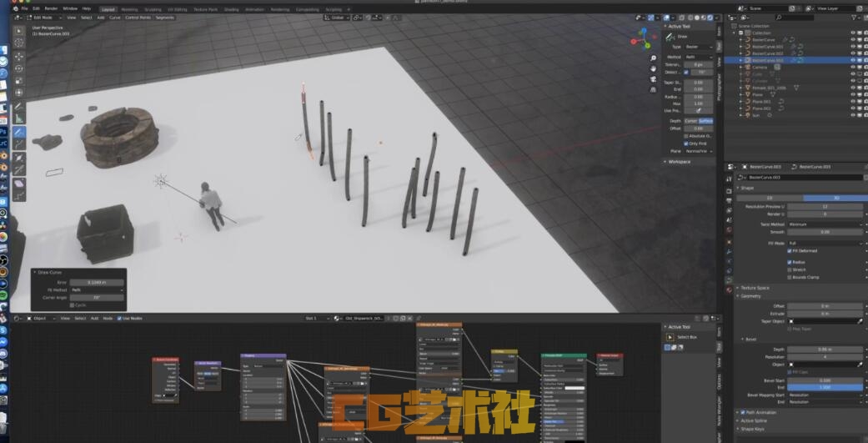Switch to the Sculpting workspace tab
This screenshot has width=868, height=443.
coord(153,9)
